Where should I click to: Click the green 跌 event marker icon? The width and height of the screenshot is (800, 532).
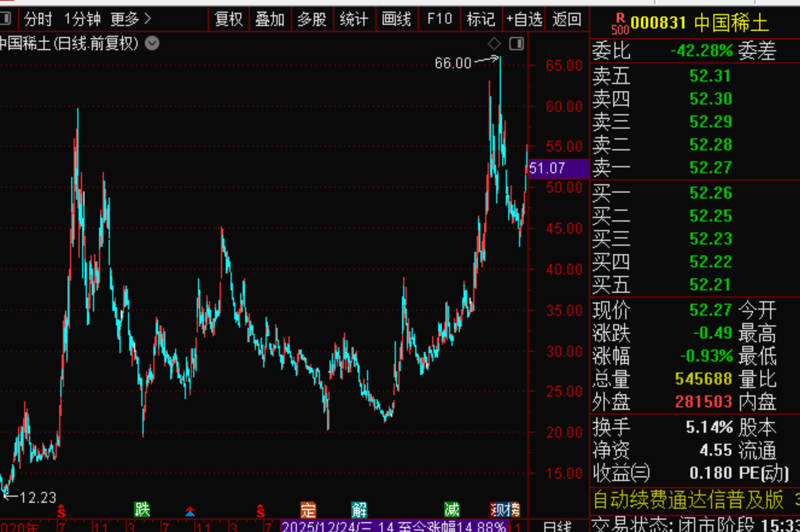tap(142, 509)
